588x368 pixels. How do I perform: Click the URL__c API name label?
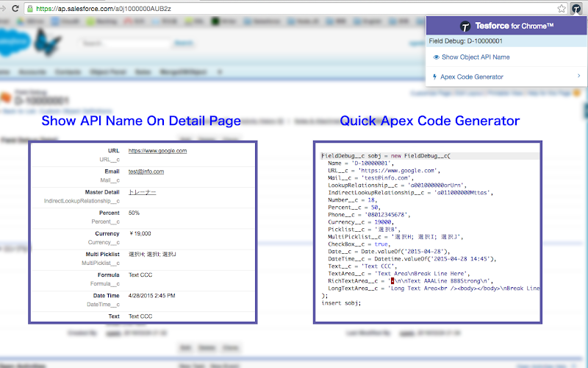click(110, 160)
